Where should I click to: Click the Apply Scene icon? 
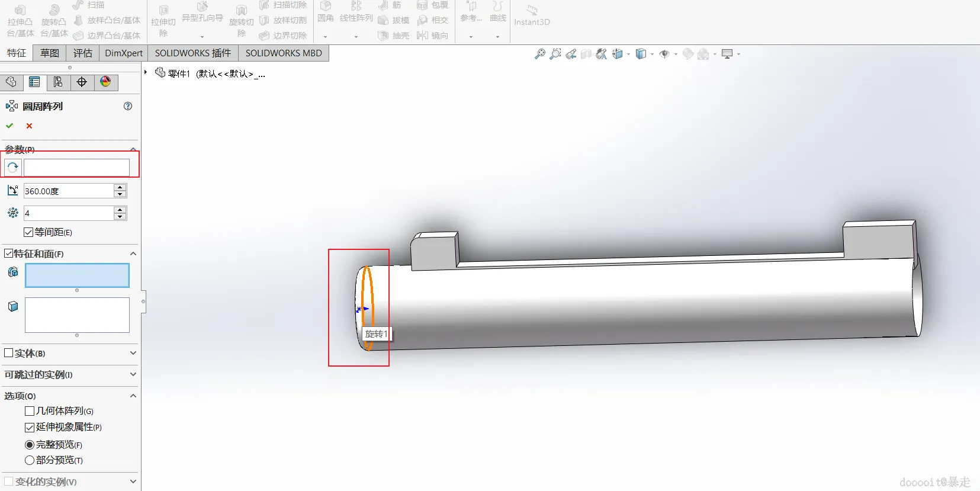coord(703,54)
